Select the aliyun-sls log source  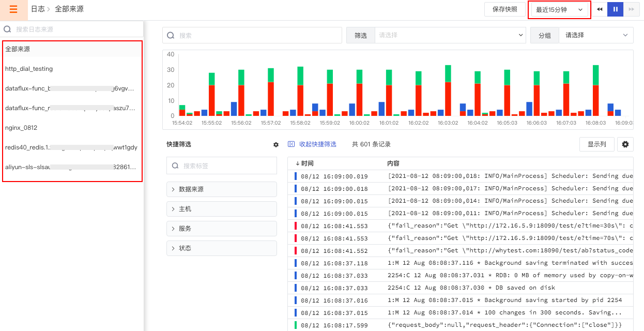[72, 167]
